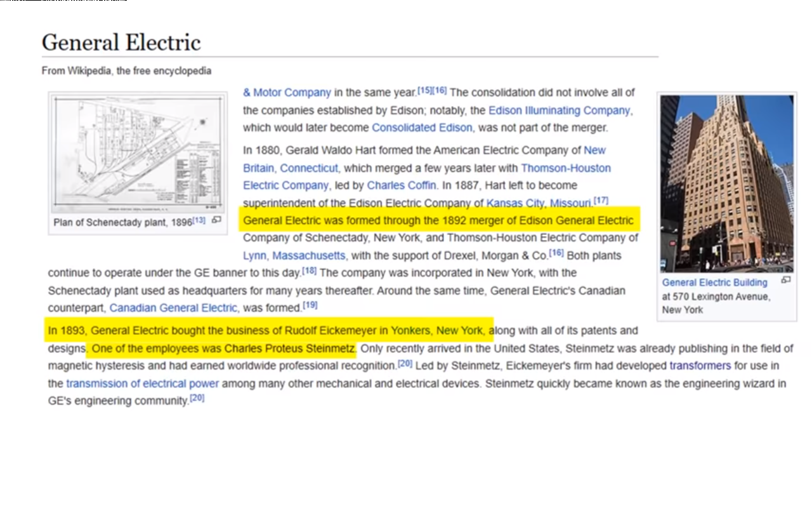
Task: Open the 'Electric Company' link
Action: click(285, 185)
